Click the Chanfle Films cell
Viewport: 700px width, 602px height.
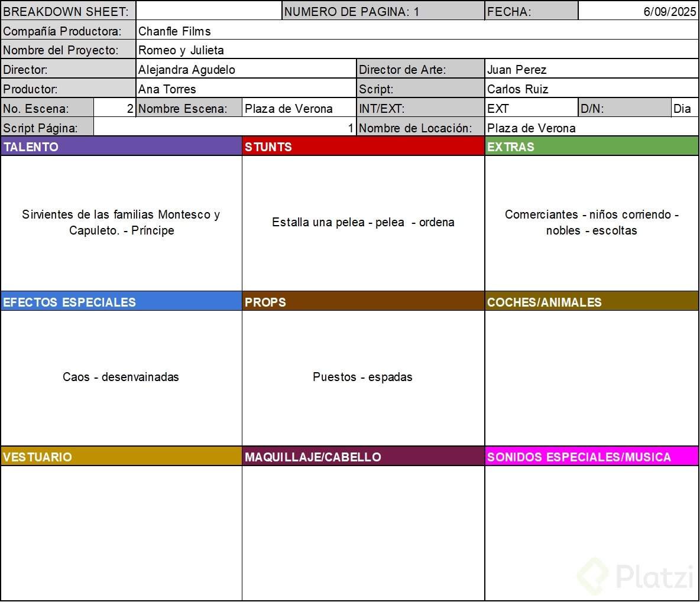pyautogui.click(x=417, y=31)
